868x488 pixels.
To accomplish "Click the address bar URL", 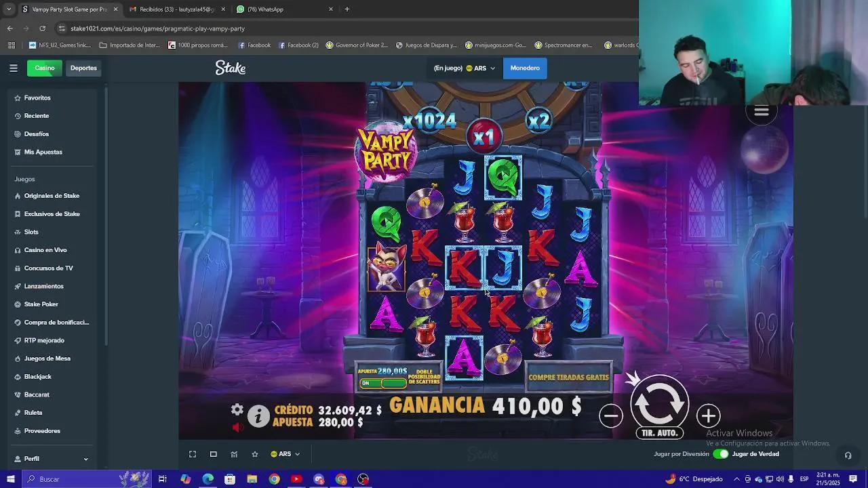I will point(157,28).
